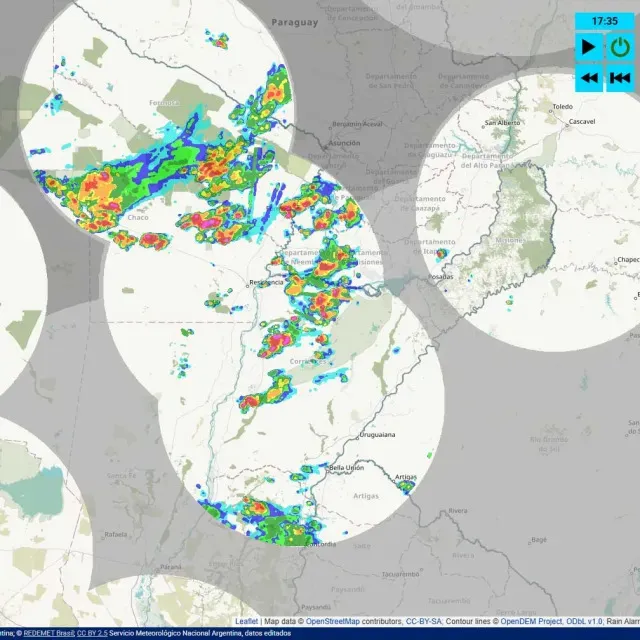The image size is (640, 640).
Task: Click the Bella Unión city label
Action: point(346,468)
